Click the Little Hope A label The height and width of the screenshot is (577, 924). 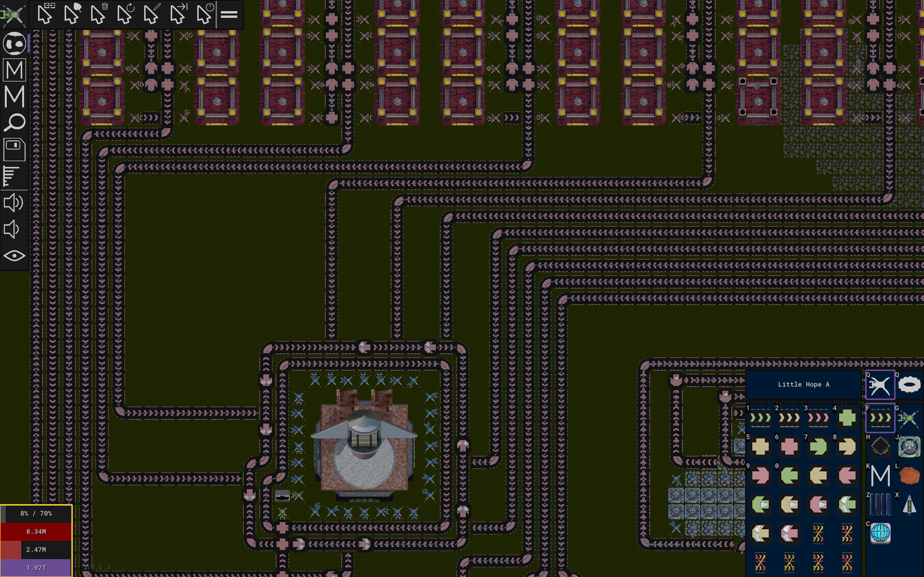click(803, 384)
